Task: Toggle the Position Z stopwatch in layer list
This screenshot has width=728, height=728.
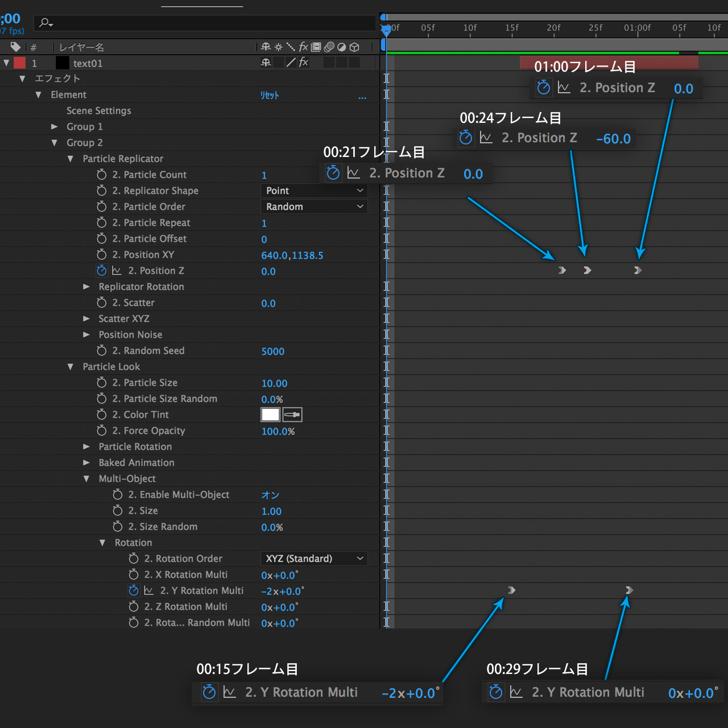Action: 102,271
